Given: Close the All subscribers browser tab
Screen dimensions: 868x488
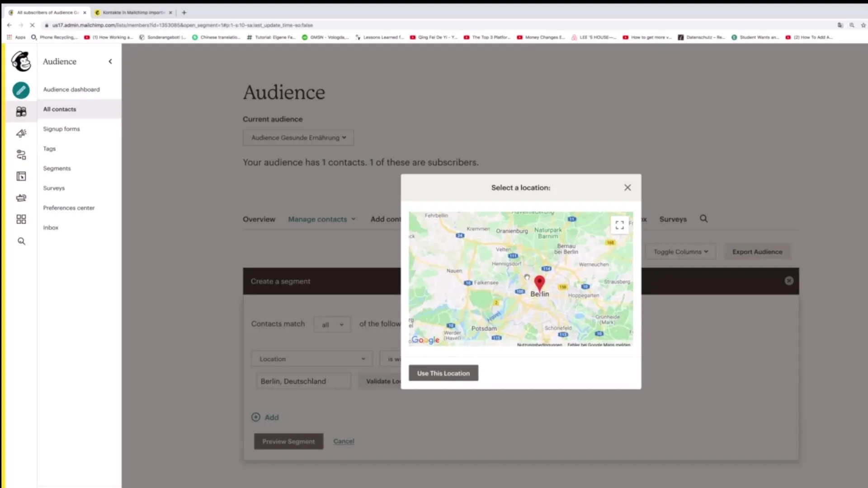Looking at the screenshot, I should pos(85,13).
